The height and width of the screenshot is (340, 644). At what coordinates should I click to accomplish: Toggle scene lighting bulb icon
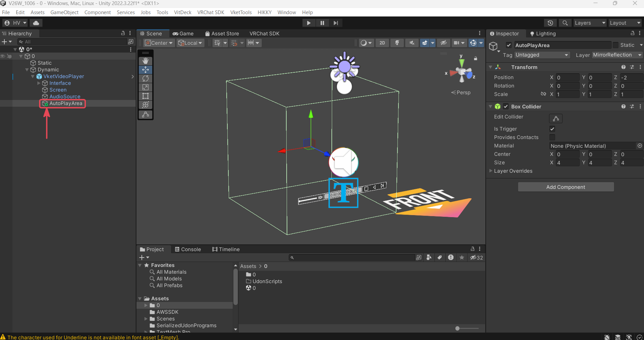point(397,43)
